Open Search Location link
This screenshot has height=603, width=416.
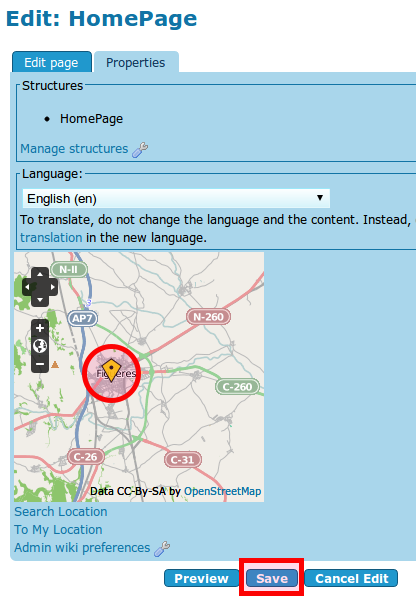click(61, 512)
